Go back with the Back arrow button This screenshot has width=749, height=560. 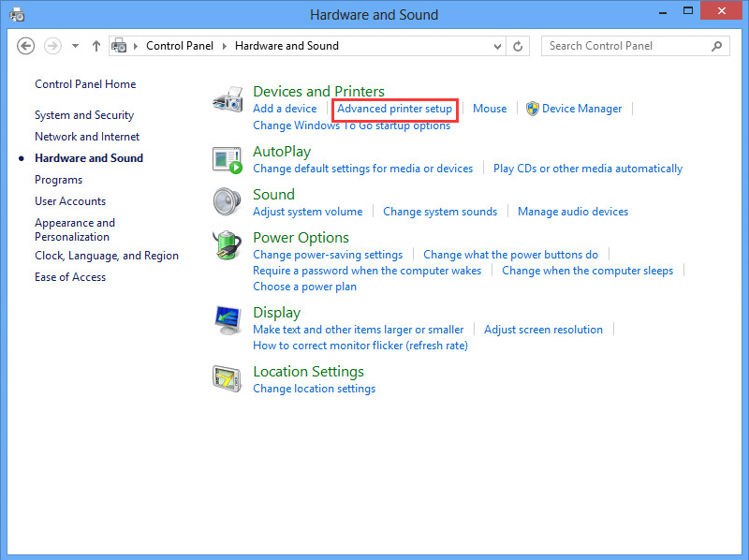pyautogui.click(x=26, y=46)
